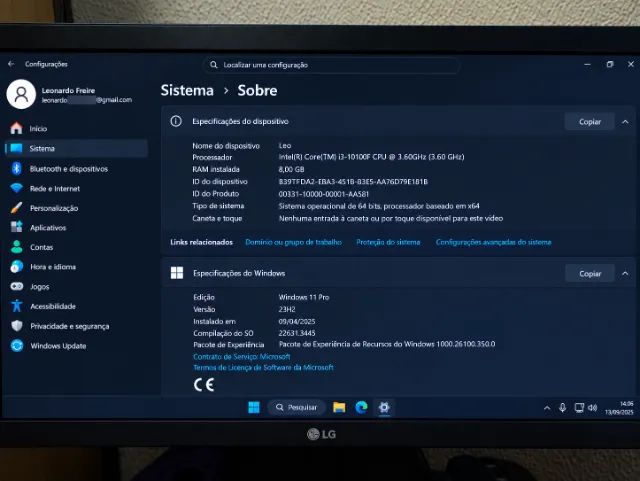Open Domínio ou grupo de trabalho link

click(293, 242)
